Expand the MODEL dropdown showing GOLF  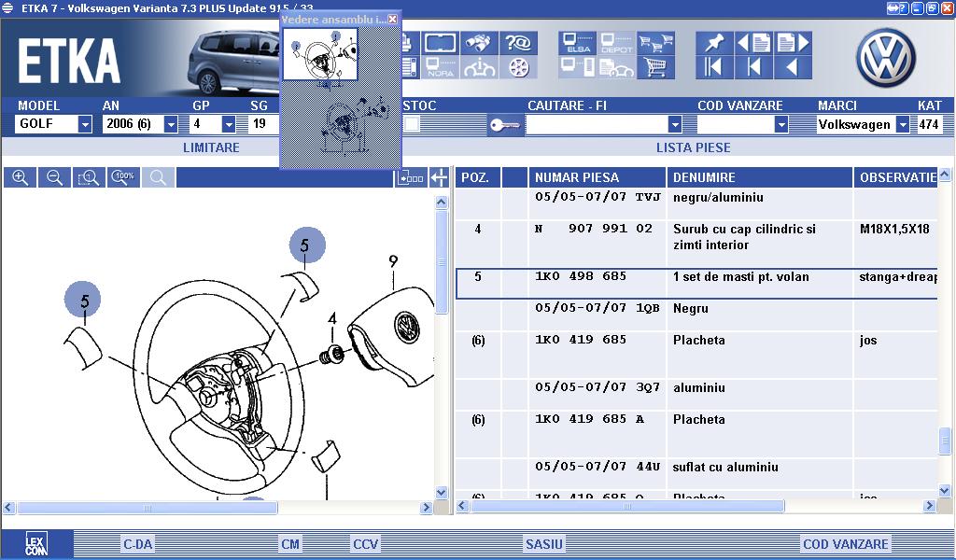click(85, 124)
